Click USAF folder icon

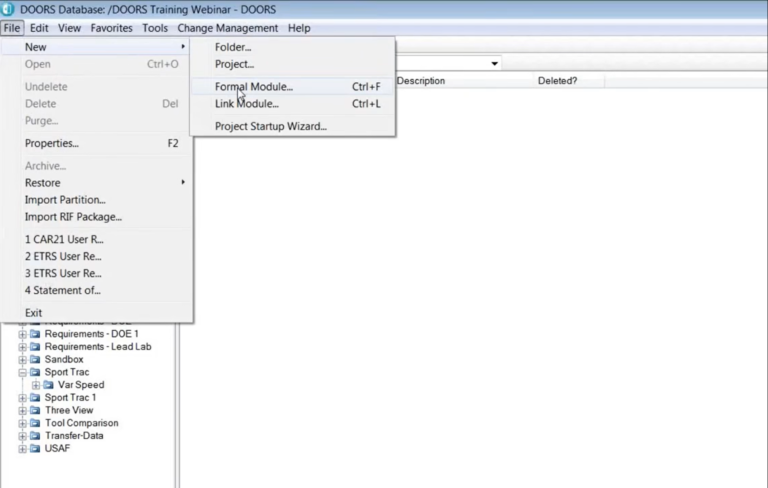click(35, 448)
